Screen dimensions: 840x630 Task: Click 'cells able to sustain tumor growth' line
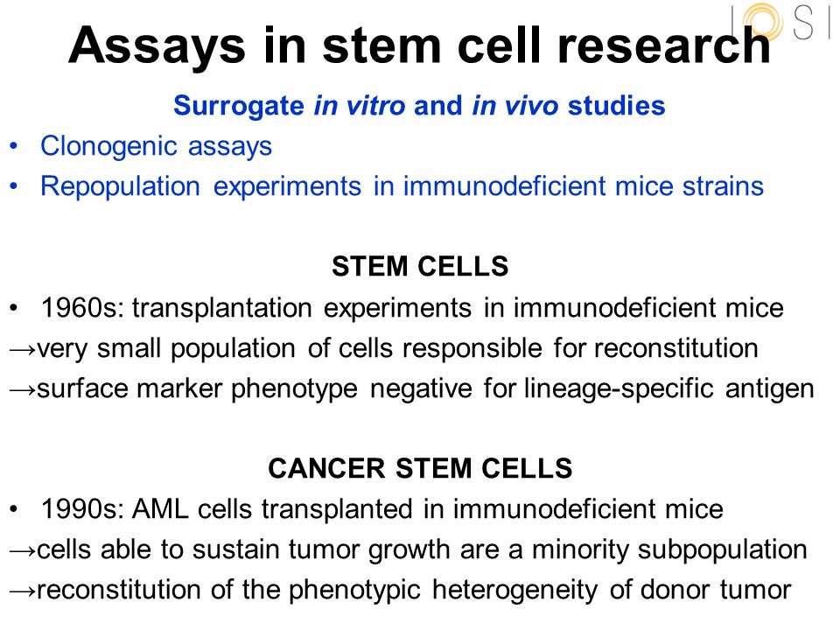(x=422, y=550)
